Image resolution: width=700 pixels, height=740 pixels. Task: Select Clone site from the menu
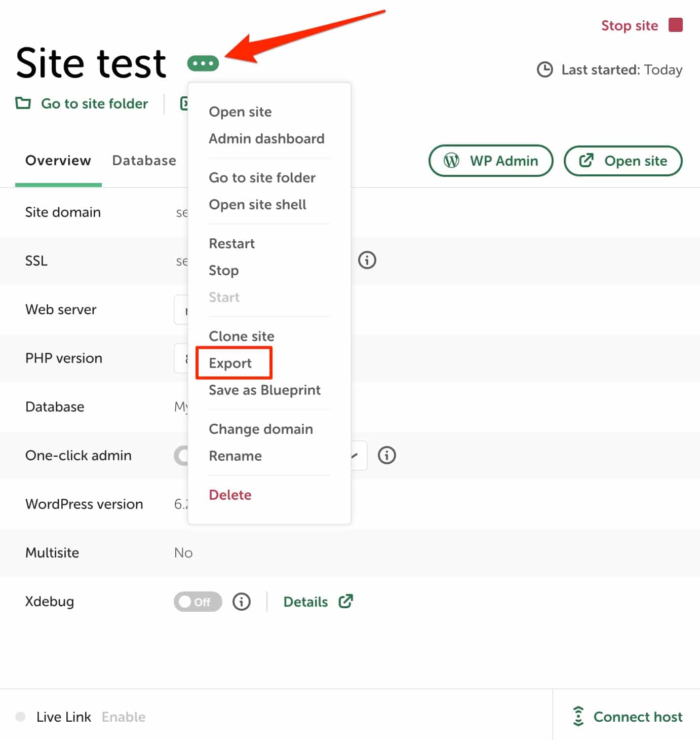242,336
